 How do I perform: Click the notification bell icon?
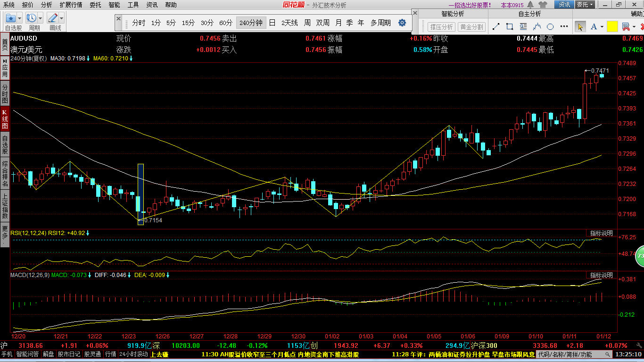(x=531, y=5)
